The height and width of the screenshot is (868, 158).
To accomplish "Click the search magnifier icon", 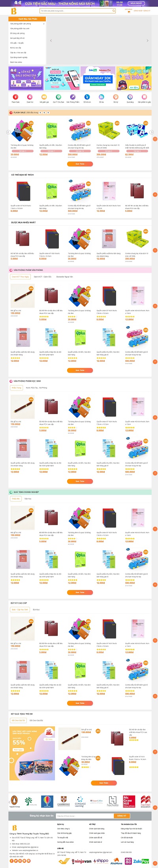I will 114,11.
